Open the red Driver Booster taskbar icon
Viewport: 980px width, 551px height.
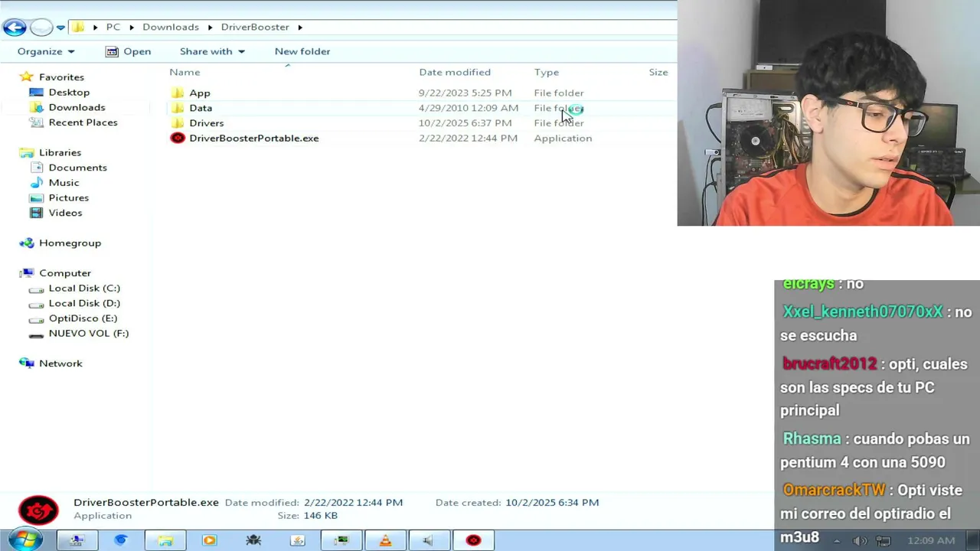[x=474, y=540]
